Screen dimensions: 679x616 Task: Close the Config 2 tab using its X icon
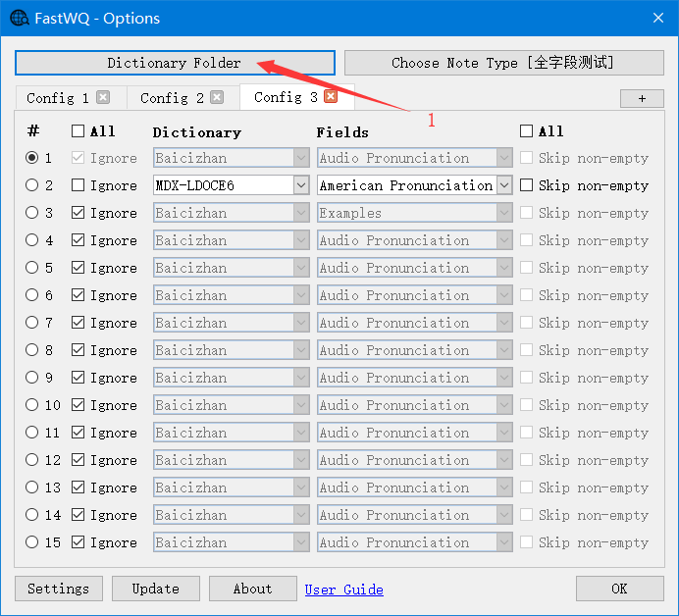(217, 97)
